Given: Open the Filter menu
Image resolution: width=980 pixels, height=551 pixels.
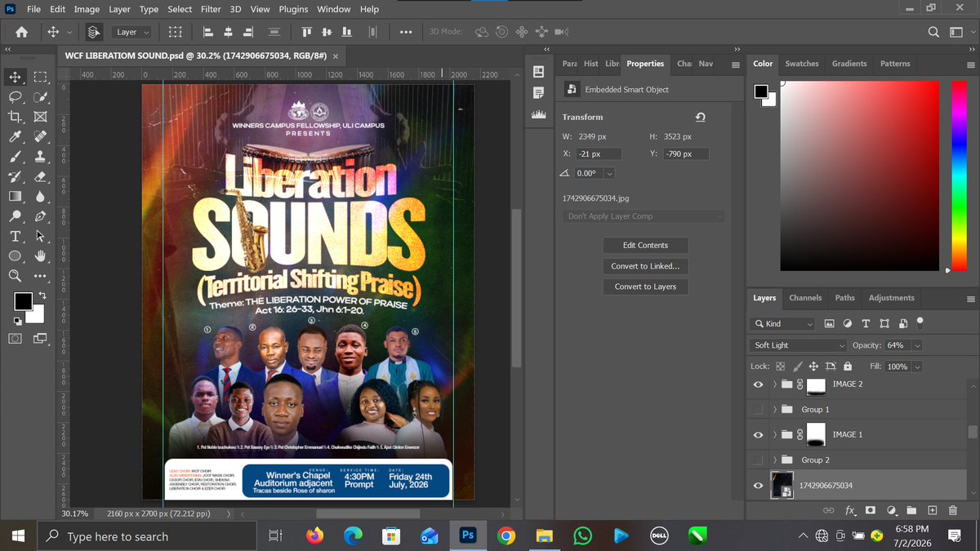Looking at the screenshot, I should click(x=211, y=9).
